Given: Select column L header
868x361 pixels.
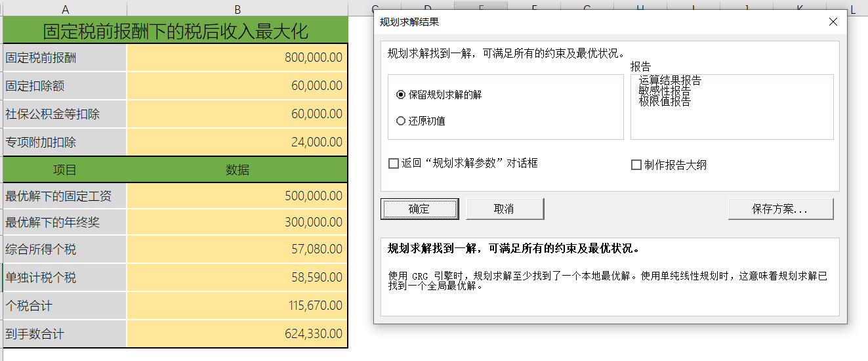Looking at the screenshot, I should pyautogui.click(x=853, y=9).
